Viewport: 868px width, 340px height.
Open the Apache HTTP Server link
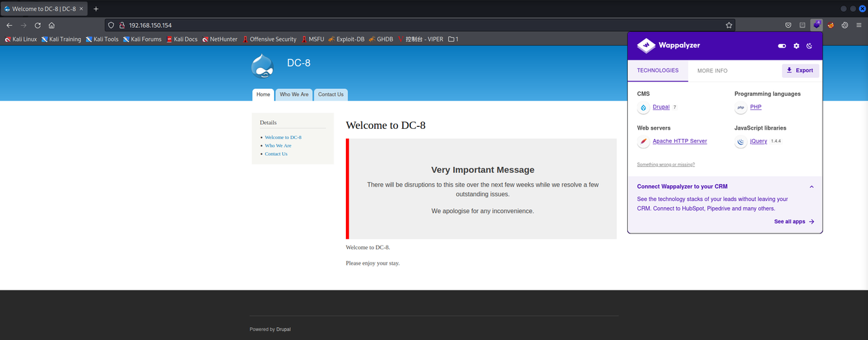[679, 141]
